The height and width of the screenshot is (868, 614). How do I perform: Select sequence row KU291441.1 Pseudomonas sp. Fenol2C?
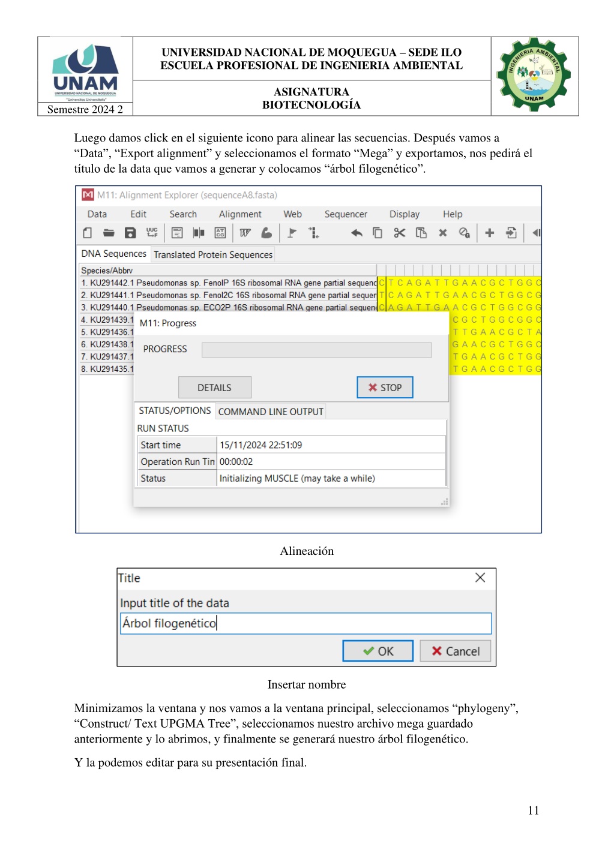coord(229,295)
